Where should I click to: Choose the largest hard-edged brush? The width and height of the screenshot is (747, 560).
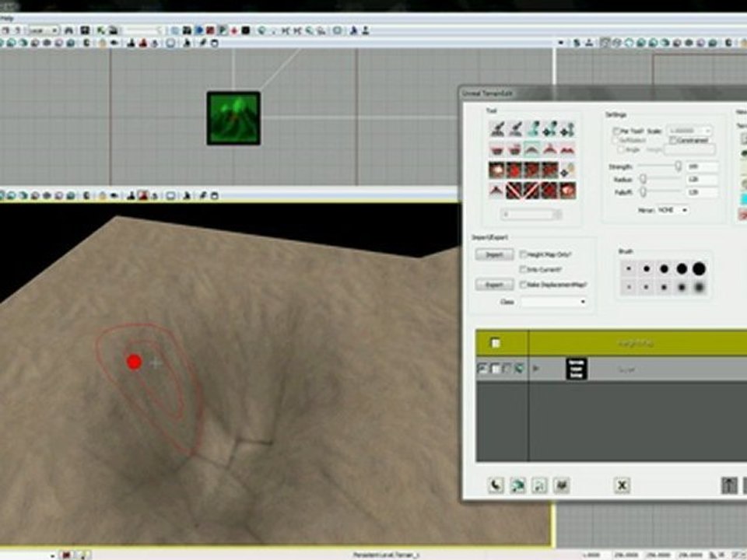click(699, 269)
